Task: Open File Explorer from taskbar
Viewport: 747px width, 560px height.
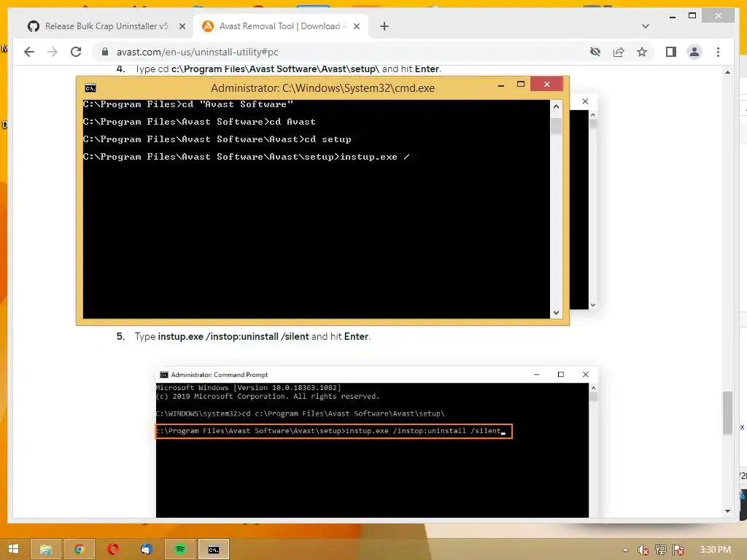Action: point(46,550)
